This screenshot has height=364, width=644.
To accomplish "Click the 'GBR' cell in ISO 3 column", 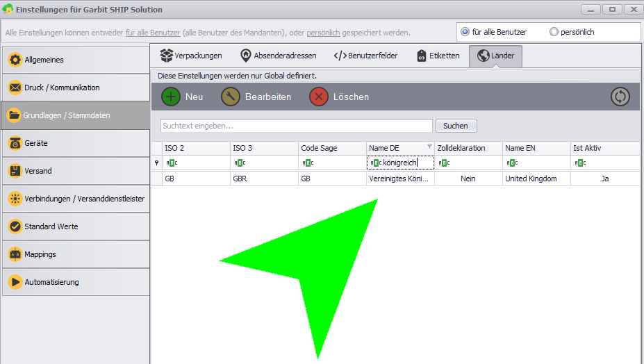I will coord(265,179).
